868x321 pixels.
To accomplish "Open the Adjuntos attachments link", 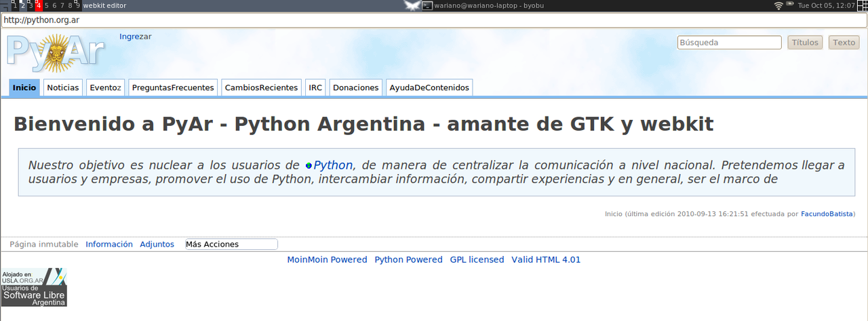I will click(157, 244).
